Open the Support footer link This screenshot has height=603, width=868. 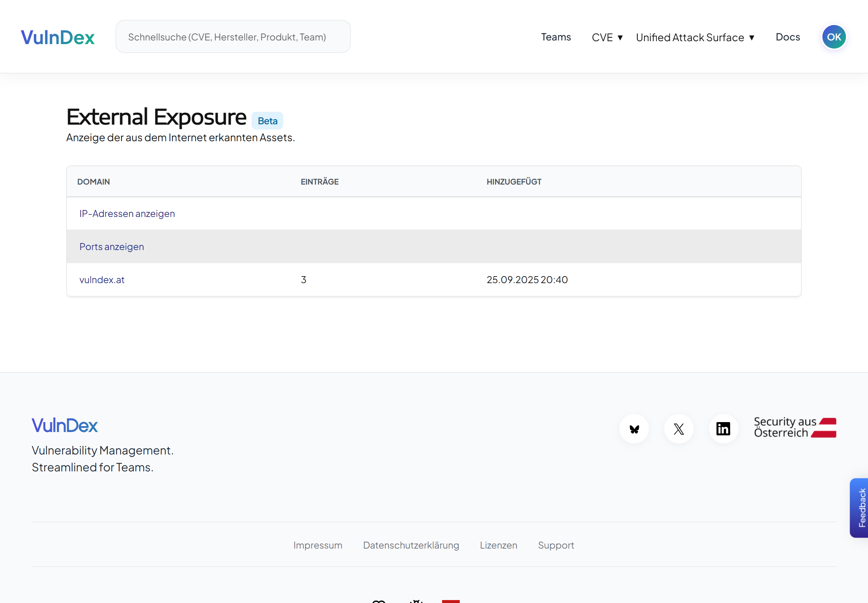click(x=555, y=545)
